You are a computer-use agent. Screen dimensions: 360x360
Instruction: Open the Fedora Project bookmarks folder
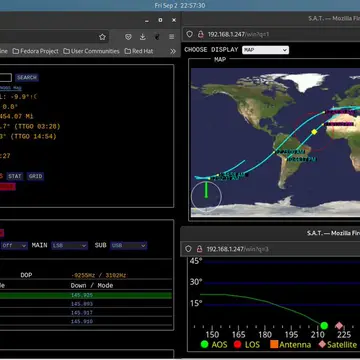click(x=36, y=51)
